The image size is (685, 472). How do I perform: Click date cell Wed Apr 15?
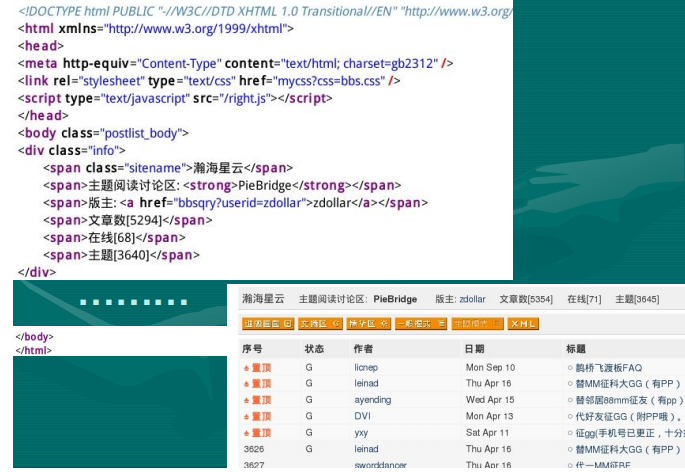pos(490,399)
